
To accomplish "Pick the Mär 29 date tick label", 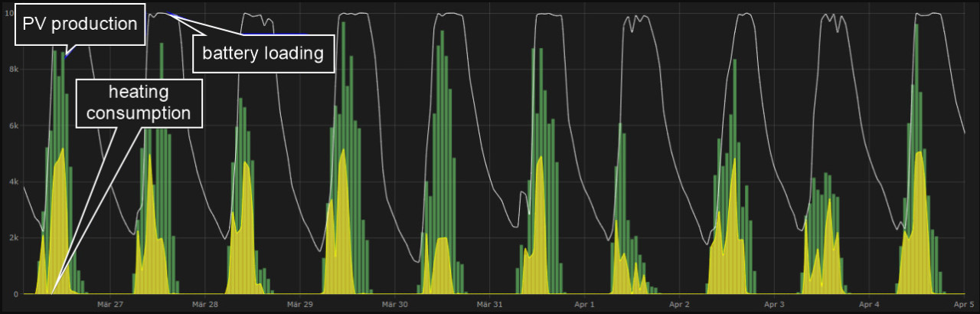I will 300,304.
